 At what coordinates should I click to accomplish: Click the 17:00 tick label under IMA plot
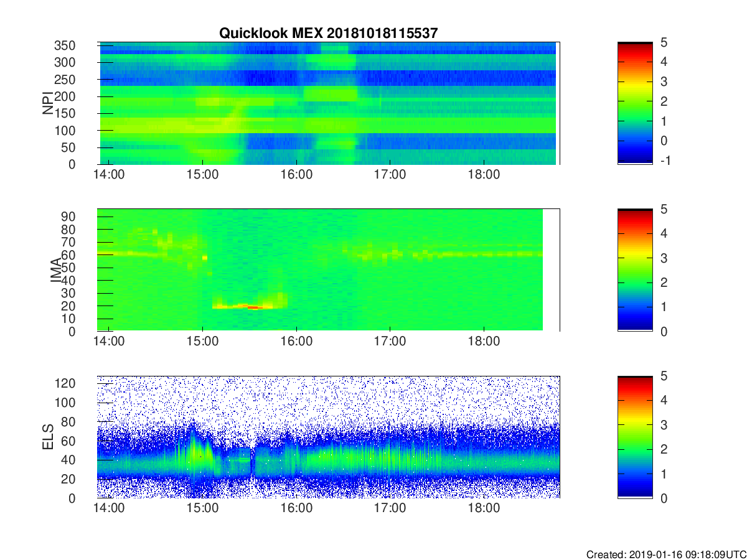click(390, 342)
